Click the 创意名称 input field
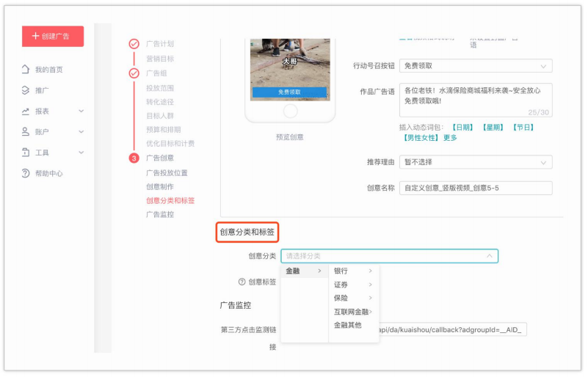This screenshot has height=377, width=588. click(x=476, y=188)
